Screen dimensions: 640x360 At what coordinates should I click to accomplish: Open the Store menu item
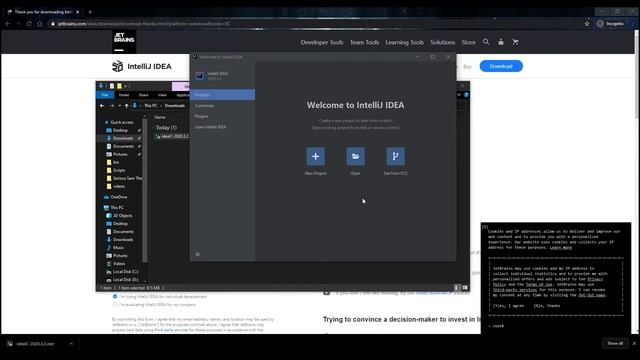click(x=468, y=42)
